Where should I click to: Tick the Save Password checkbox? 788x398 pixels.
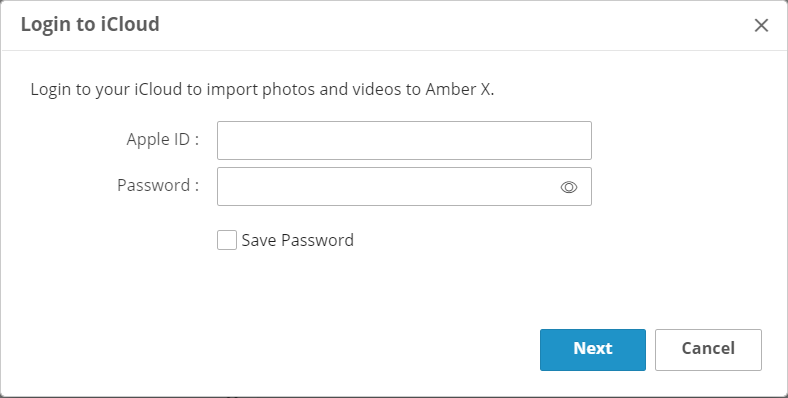coord(227,240)
